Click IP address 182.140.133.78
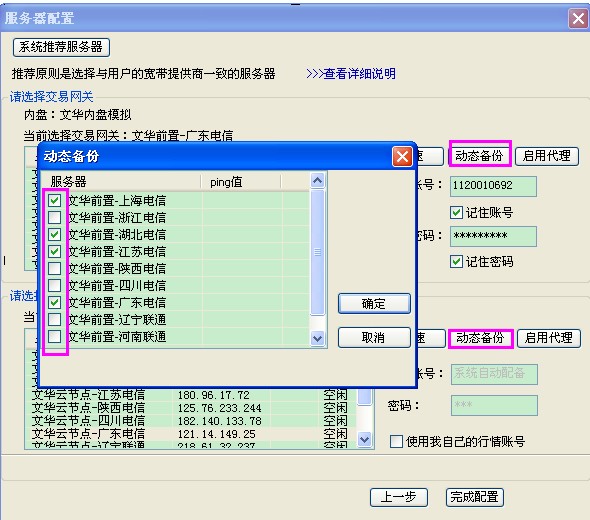Screen dimensions: 590x520 219,421
